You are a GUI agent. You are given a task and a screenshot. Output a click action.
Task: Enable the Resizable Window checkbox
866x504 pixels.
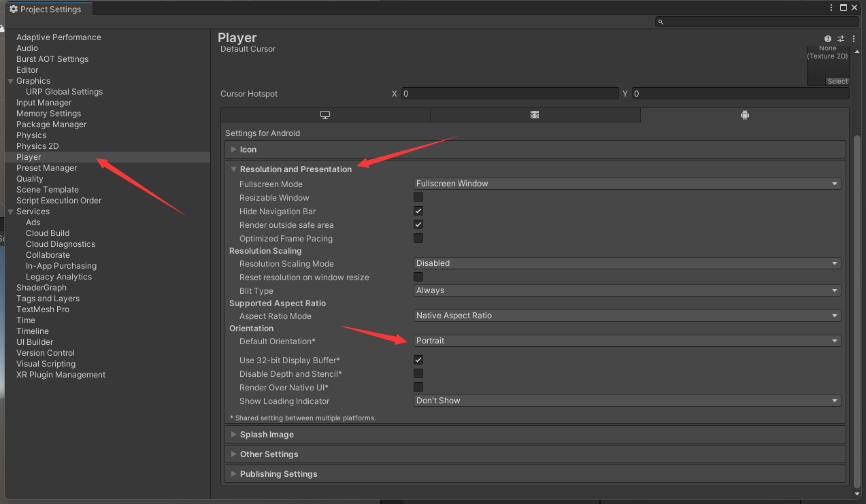[418, 198]
